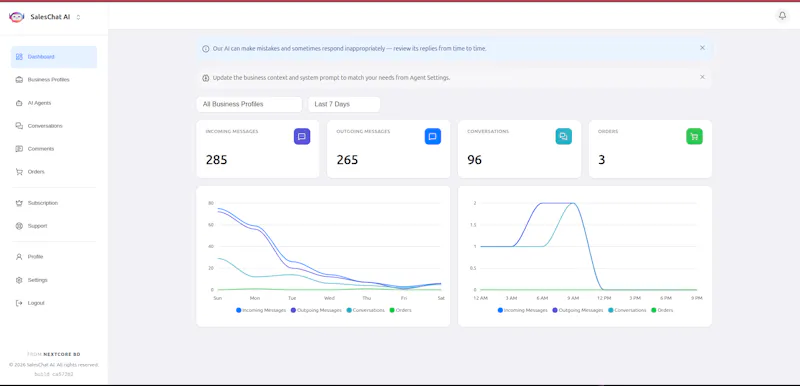Click the Settings gear icon in the sidebar
800x386 pixels.
point(19,280)
